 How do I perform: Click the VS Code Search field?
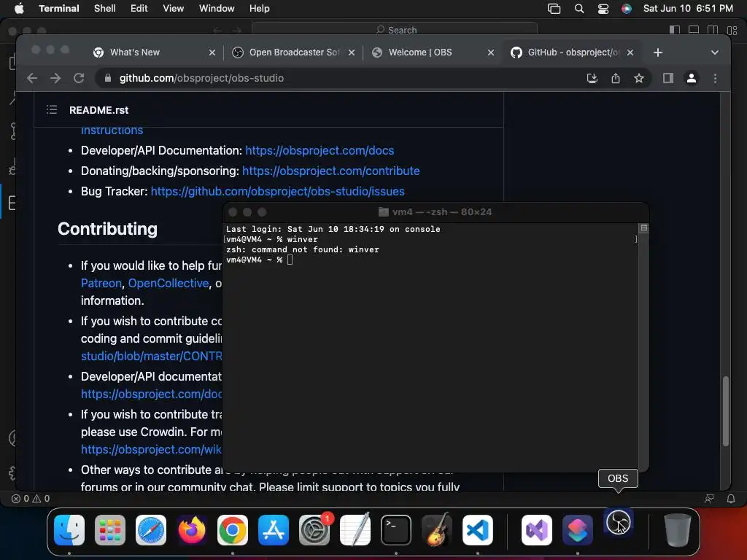coord(395,29)
